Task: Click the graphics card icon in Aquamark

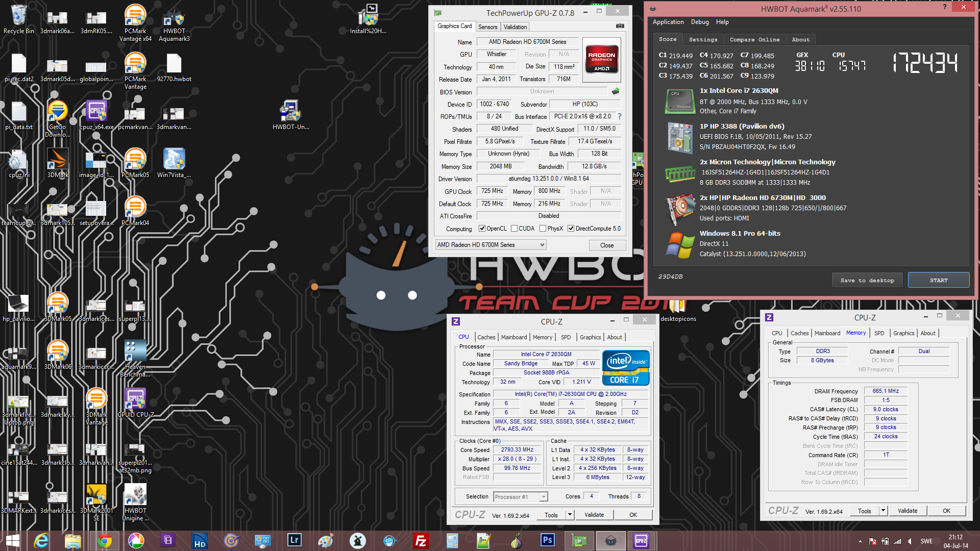Action: click(680, 210)
